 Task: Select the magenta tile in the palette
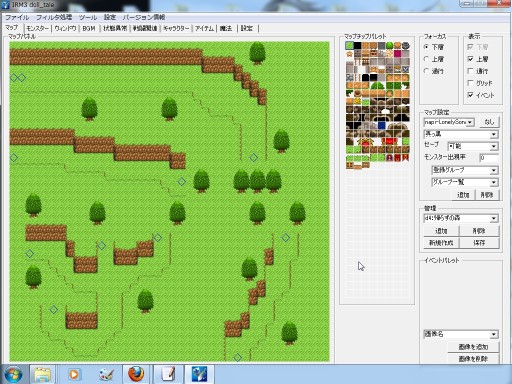[397, 53]
